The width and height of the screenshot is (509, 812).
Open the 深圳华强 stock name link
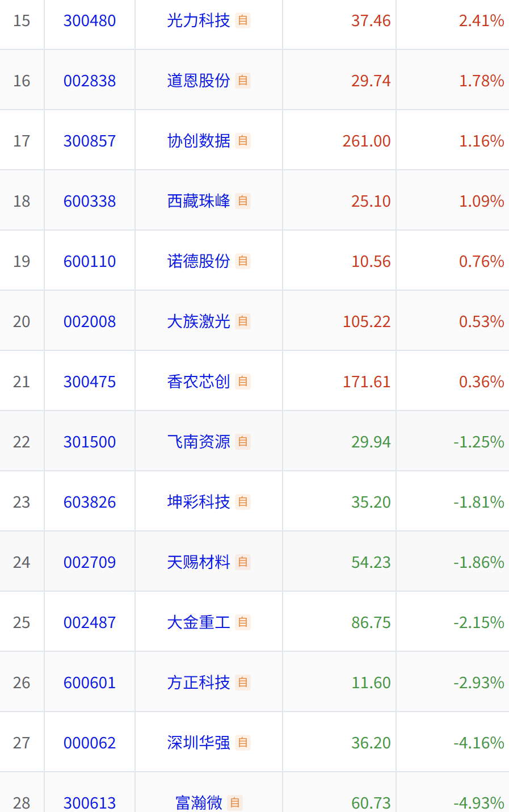pos(199,743)
